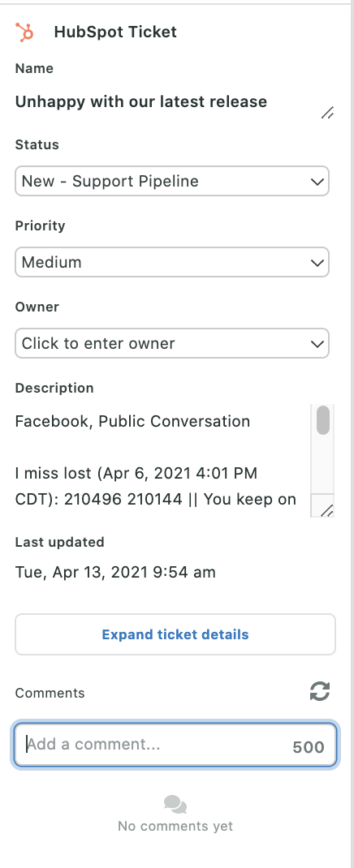
Task: Click the Last updated date text
Action: click(x=115, y=573)
